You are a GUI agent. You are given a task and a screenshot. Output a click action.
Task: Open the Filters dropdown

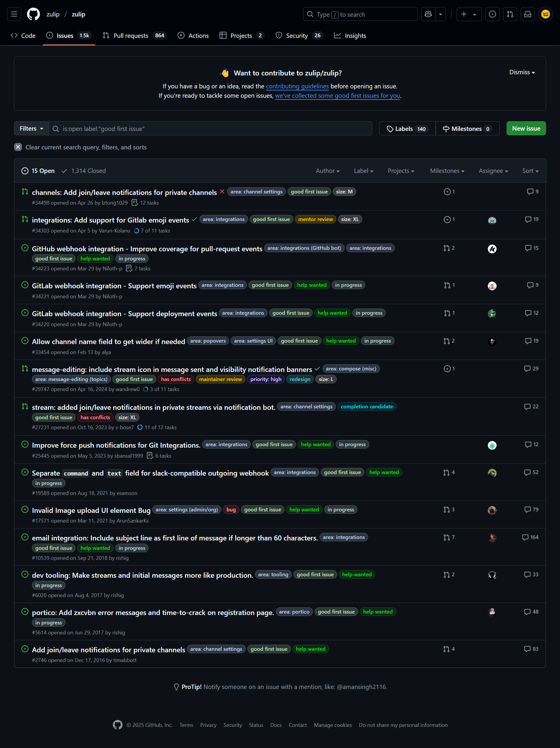pos(31,129)
